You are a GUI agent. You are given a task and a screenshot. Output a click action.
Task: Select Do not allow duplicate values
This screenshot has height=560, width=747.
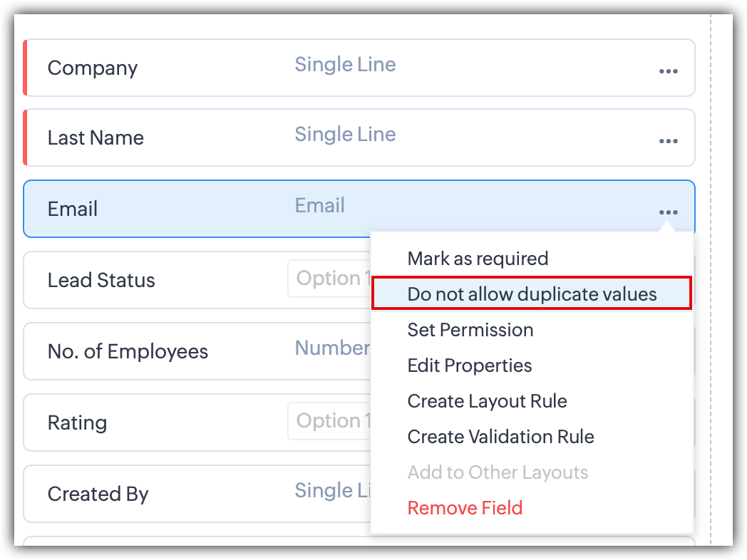pyautogui.click(x=532, y=294)
